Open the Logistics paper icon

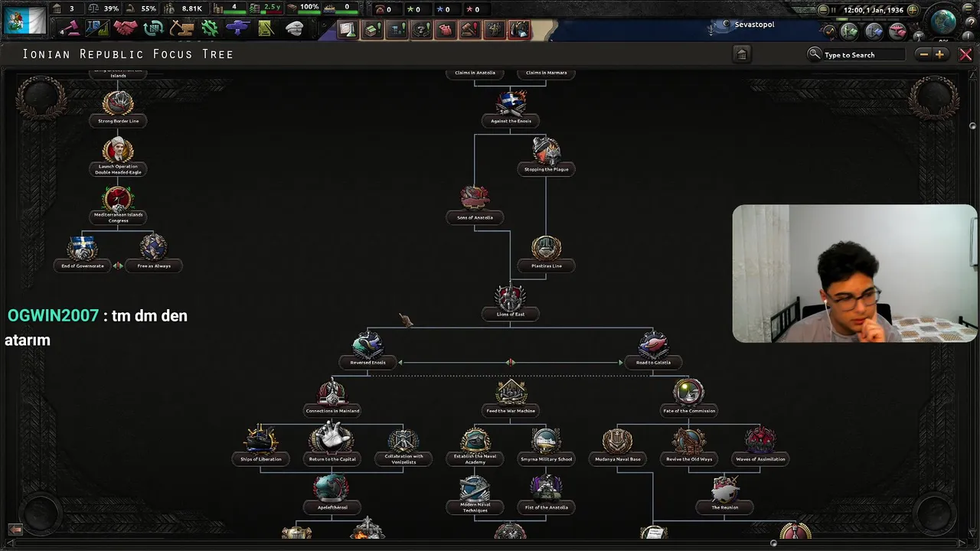point(266,28)
